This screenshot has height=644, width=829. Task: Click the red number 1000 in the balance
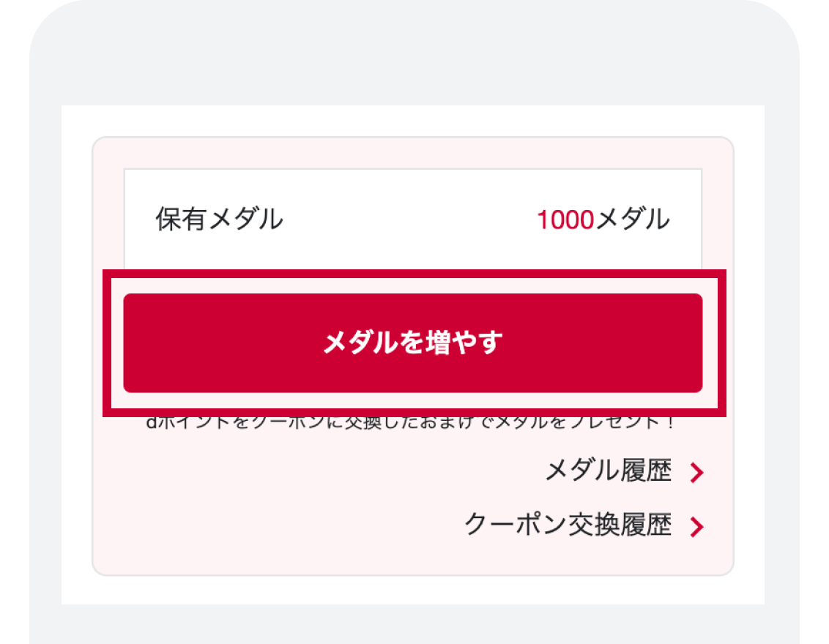tap(565, 220)
